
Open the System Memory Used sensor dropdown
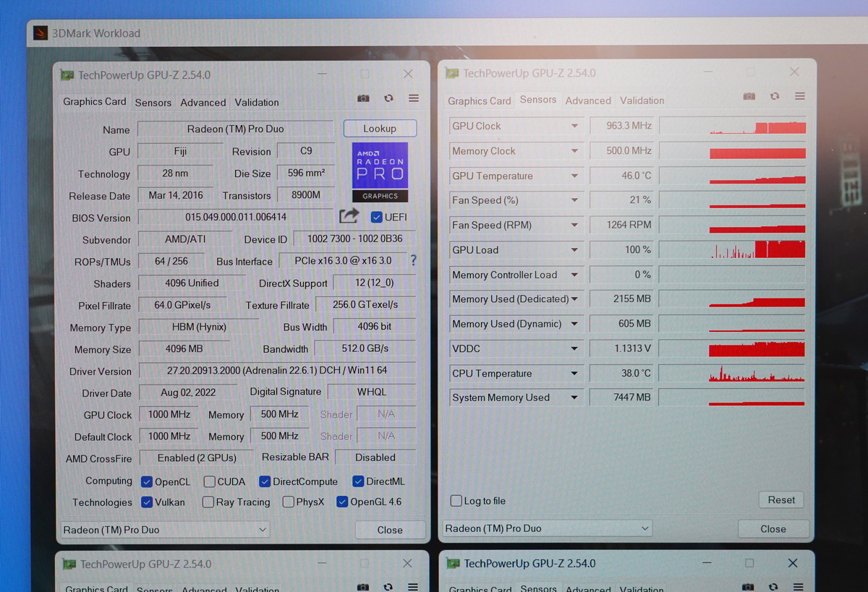[574, 398]
